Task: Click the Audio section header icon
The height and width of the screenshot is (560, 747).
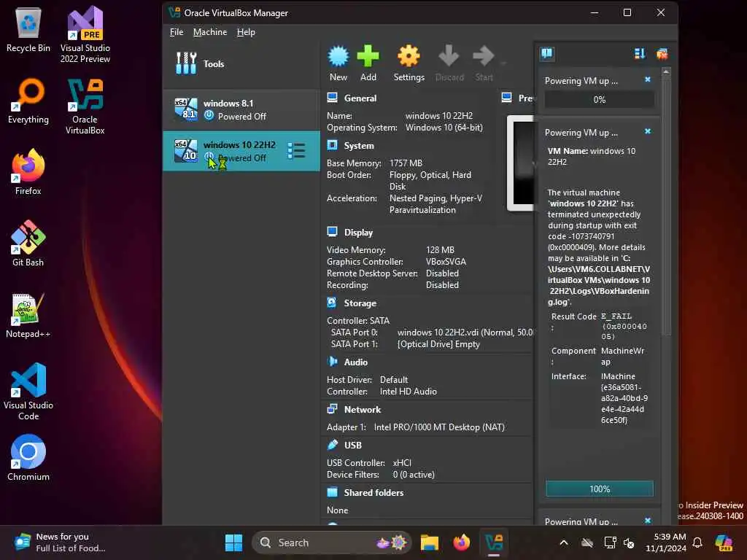Action: pos(332,362)
